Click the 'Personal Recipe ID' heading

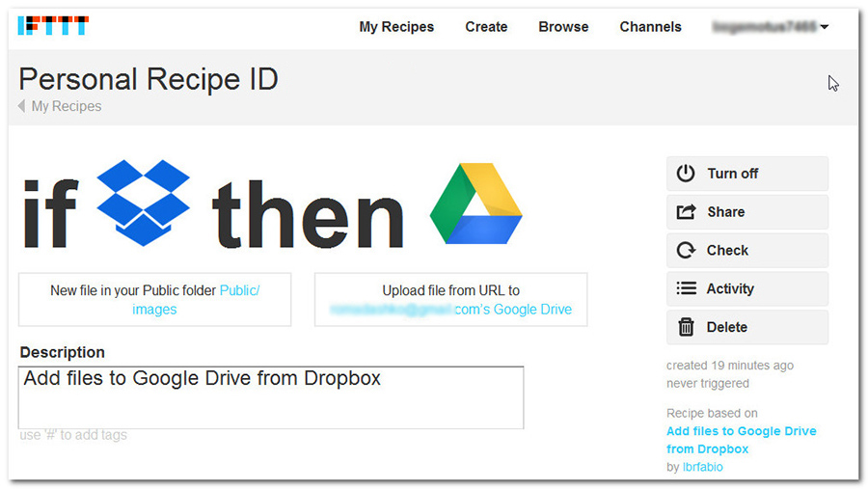(149, 79)
